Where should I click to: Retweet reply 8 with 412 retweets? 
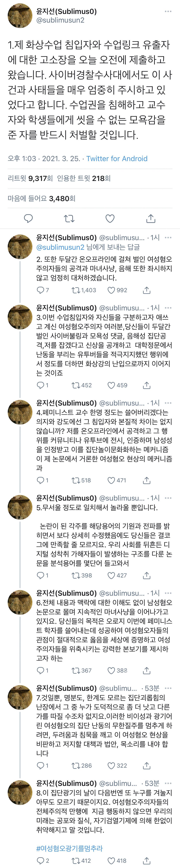[76, 861]
